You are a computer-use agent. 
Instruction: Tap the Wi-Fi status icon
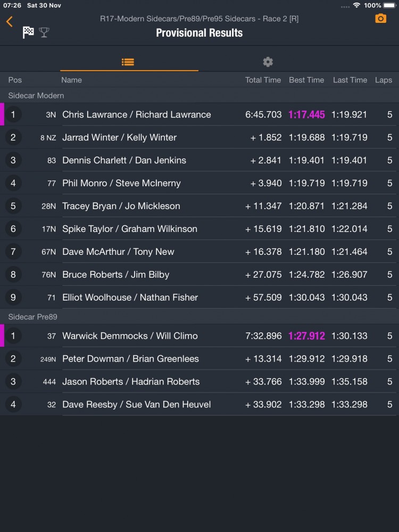click(356, 5)
